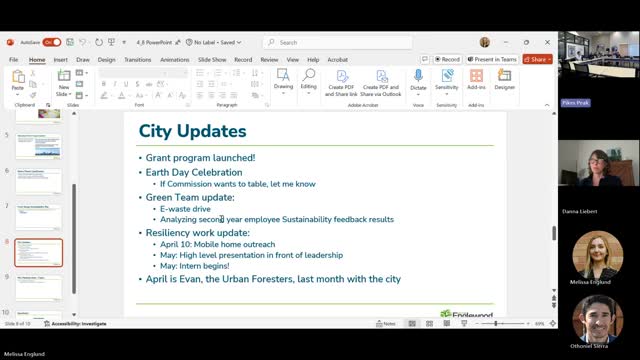Open the Transitions tab
Screen dimensions: 640x360
coord(138,60)
